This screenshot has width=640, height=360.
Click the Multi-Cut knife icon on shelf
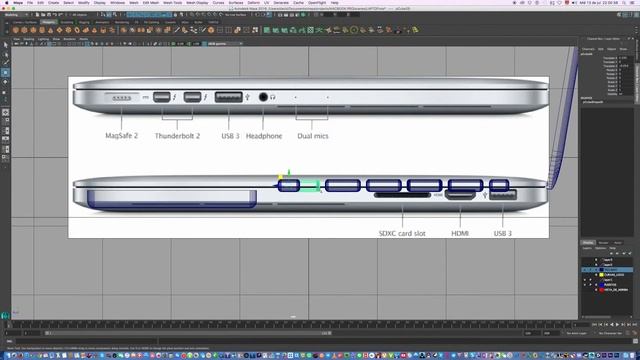pos(177,30)
